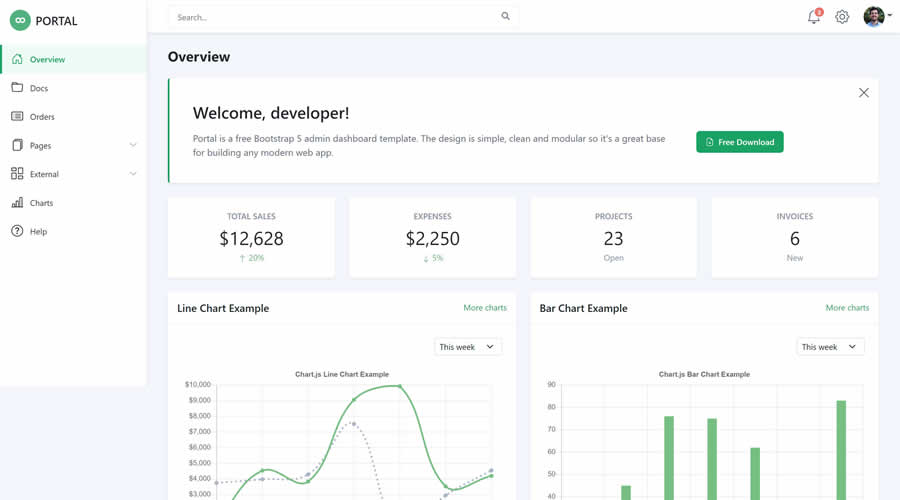Click the green Portal logo icon
The width and height of the screenshot is (900, 500).
pyautogui.click(x=20, y=21)
